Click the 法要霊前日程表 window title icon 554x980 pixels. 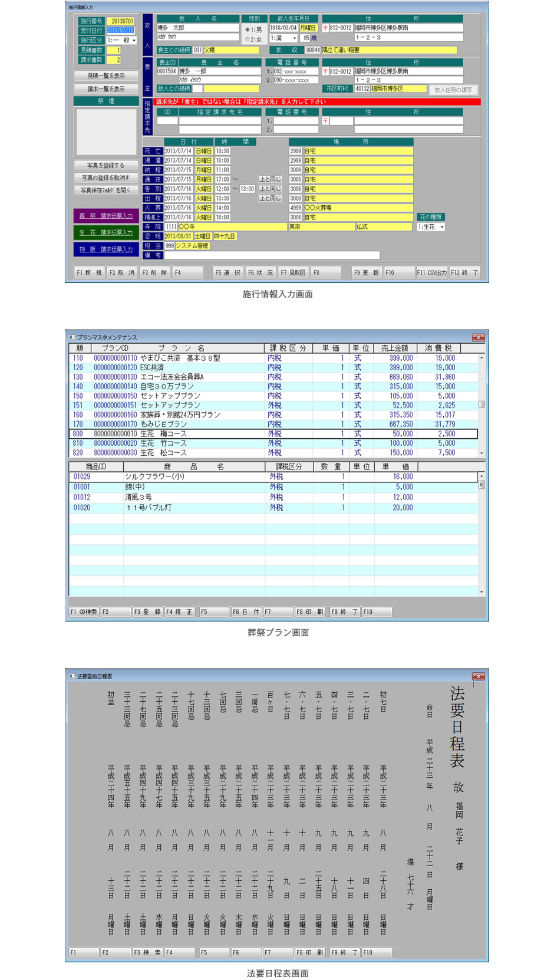pos(72,676)
